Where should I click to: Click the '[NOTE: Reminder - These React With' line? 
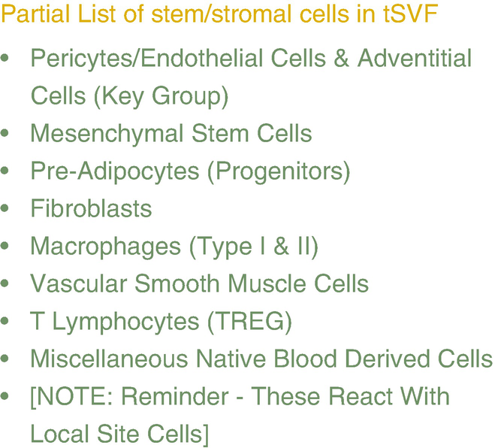[x=240, y=396]
